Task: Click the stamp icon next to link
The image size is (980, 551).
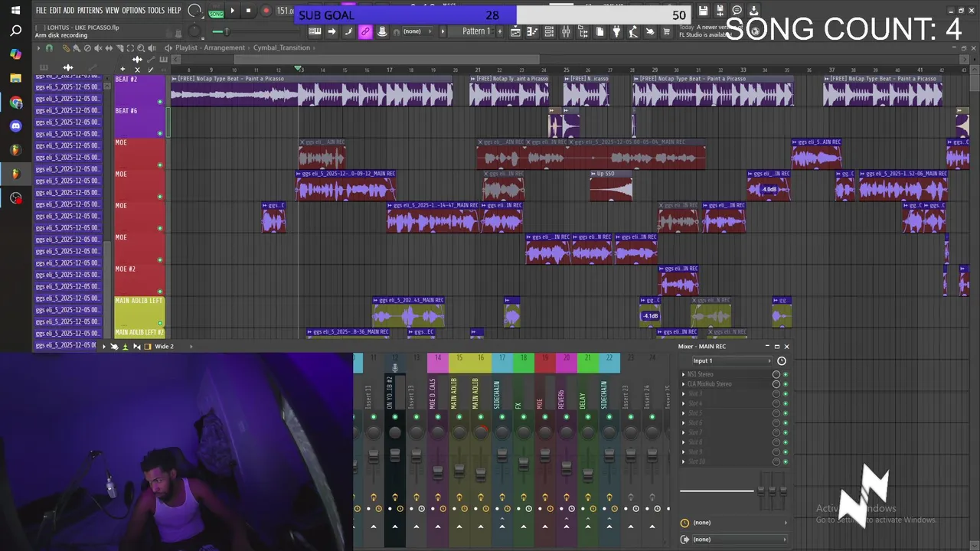Action: click(382, 31)
